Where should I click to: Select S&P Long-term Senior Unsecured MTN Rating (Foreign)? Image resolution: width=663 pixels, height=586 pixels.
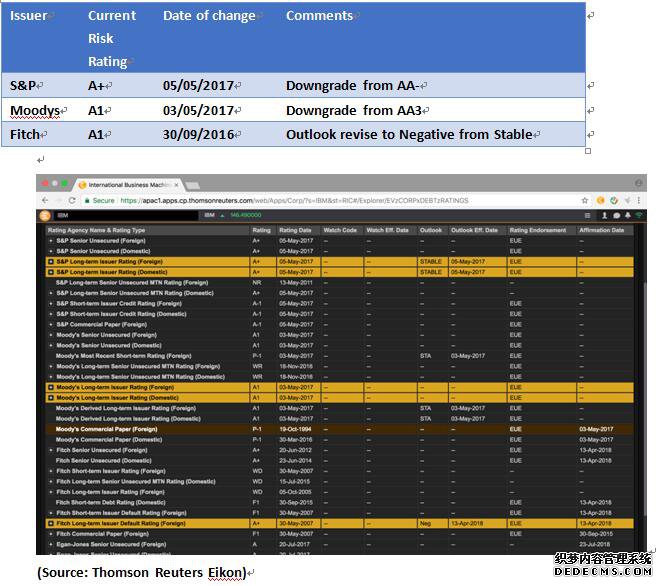pos(340,283)
